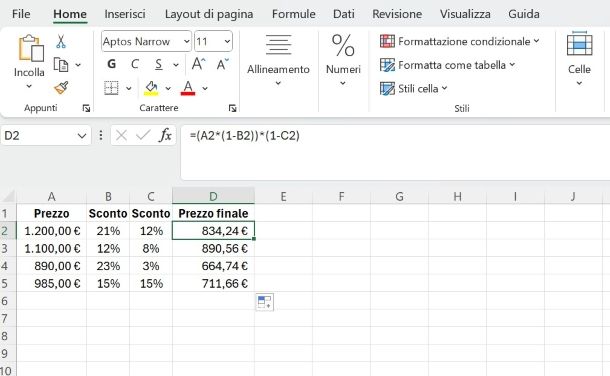The image size is (610, 376).
Task: Open the auto fill options icon
Action: pyautogui.click(x=265, y=302)
